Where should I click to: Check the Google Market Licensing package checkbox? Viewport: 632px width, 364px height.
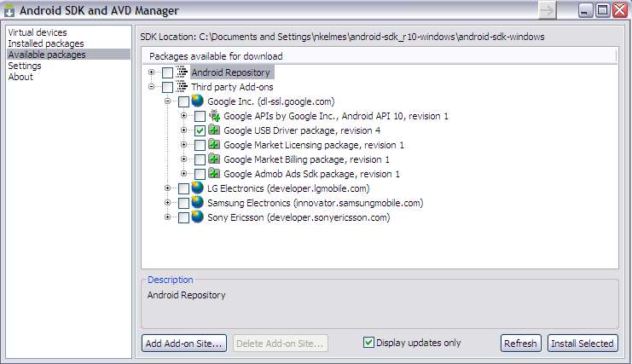(200, 145)
